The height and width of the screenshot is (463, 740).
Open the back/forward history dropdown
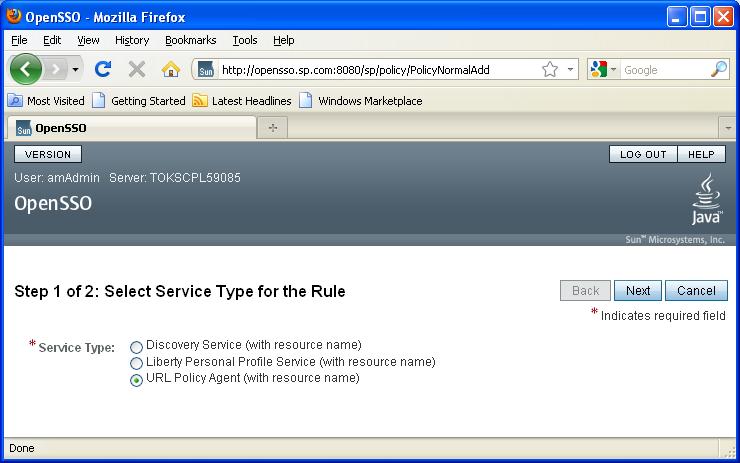(x=76, y=69)
